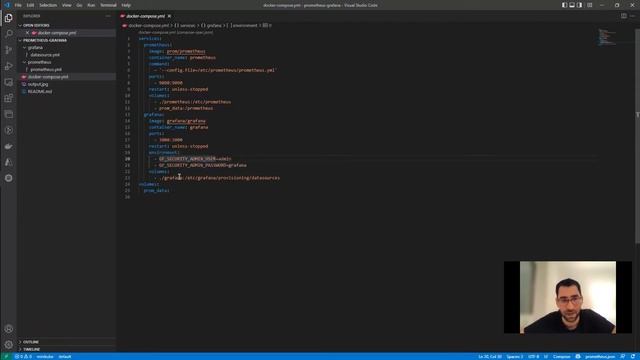Screen dimensions: 640x360
Task: Click the editor vertical scrollbar
Action: click(x=637, y=135)
